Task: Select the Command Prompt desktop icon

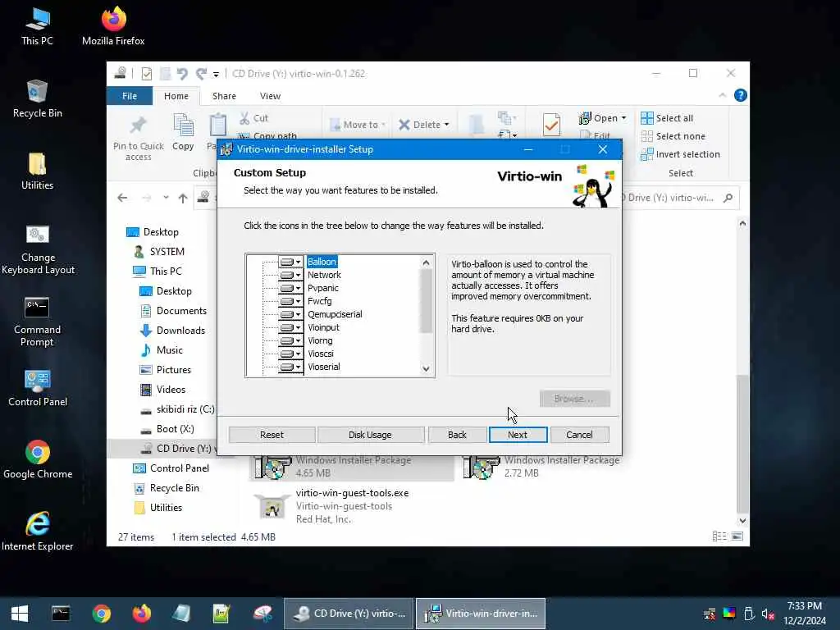Action: [x=38, y=322]
